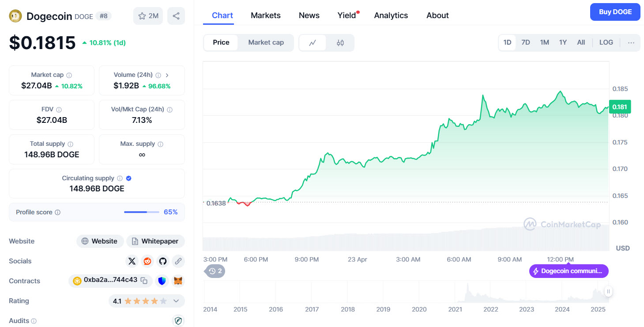This screenshot has height=327, width=644.
Task: Toggle LOG scale on chart
Action: coord(606,42)
